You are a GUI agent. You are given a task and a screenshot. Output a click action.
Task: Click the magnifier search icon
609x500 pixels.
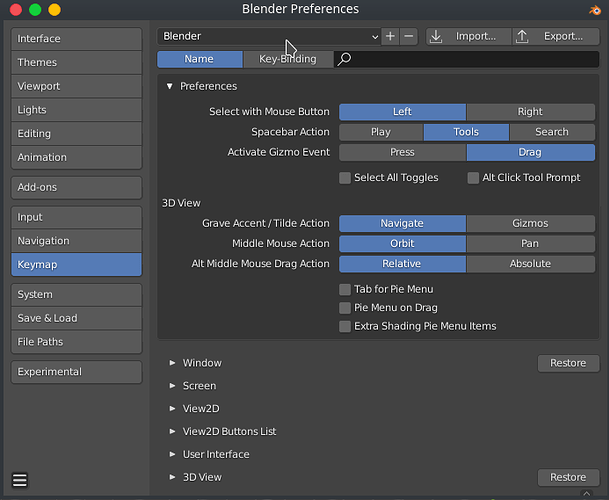(x=344, y=59)
